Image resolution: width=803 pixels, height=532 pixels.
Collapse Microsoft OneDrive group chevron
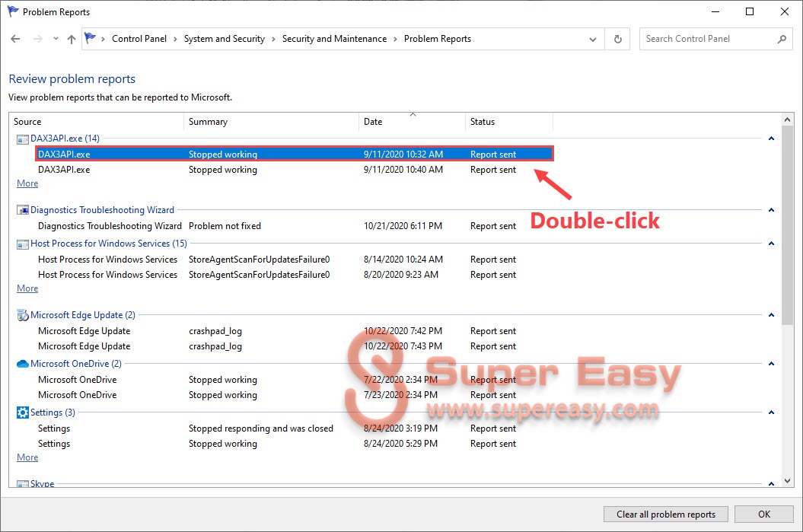click(771, 364)
